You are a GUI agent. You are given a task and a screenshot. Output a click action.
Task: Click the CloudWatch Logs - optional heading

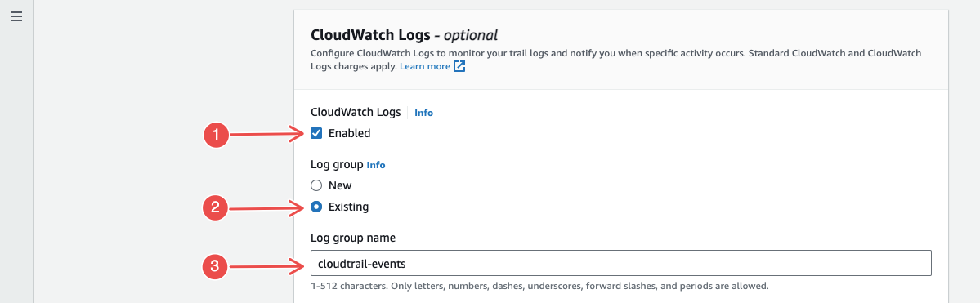tap(404, 35)
